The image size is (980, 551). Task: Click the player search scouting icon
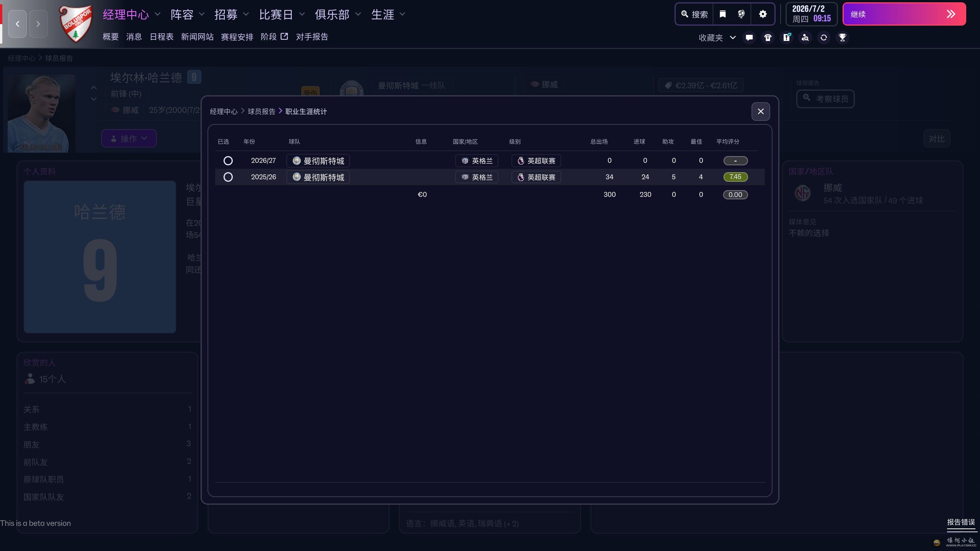pyautogui.click(x=805, y=37)
